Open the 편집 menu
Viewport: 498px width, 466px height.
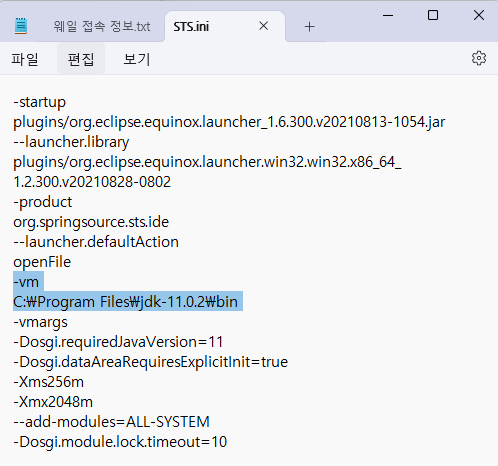[81, 59]
